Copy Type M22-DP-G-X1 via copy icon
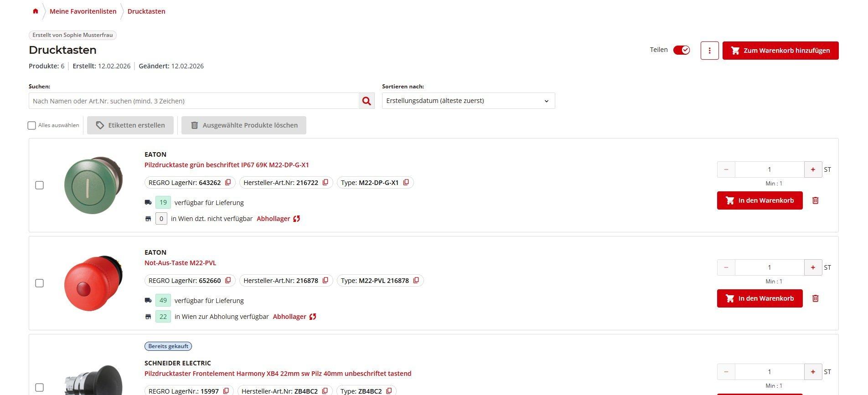This screenshot has width=868, height=395. (406, 183)
